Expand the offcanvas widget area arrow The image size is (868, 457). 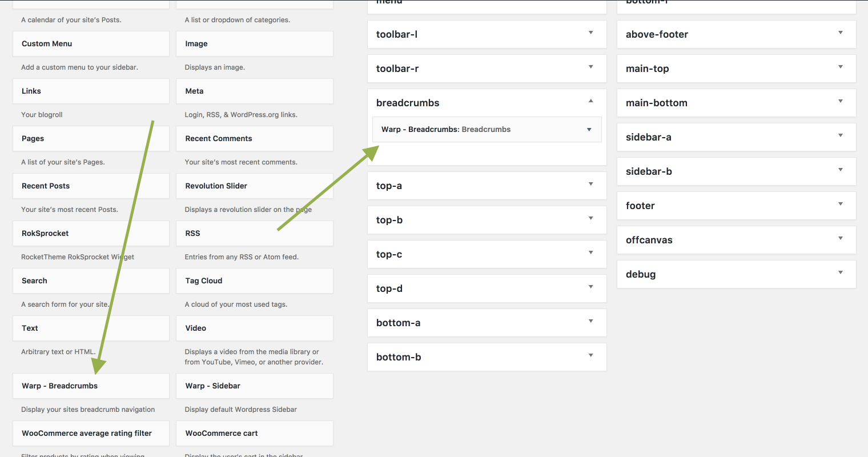pos(841,238)
